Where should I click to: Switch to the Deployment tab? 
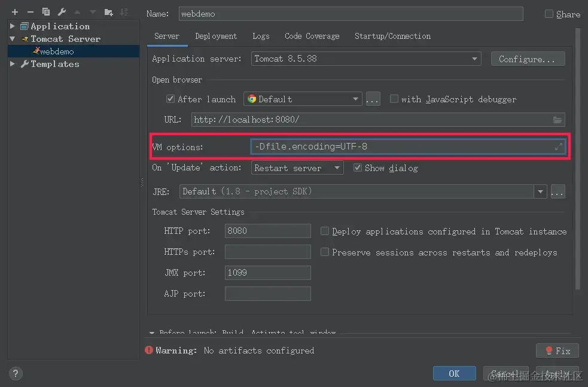click(x=216, y=36)
